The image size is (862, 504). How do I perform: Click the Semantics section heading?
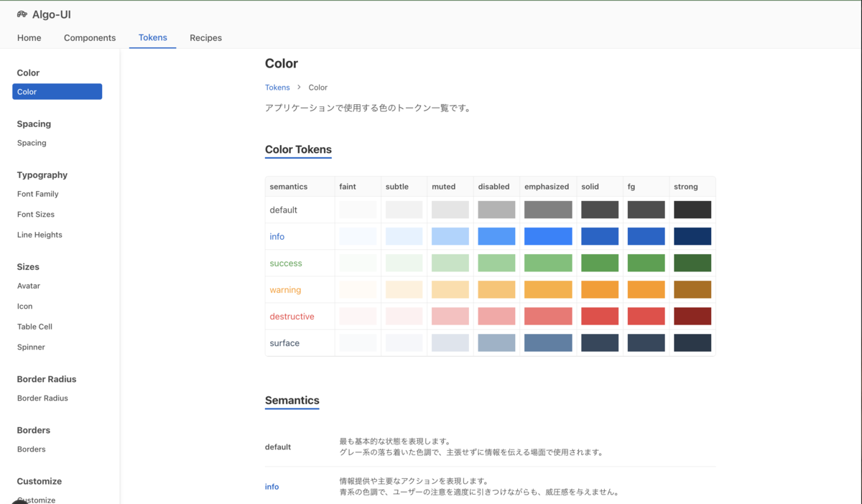tap(292, 401)
